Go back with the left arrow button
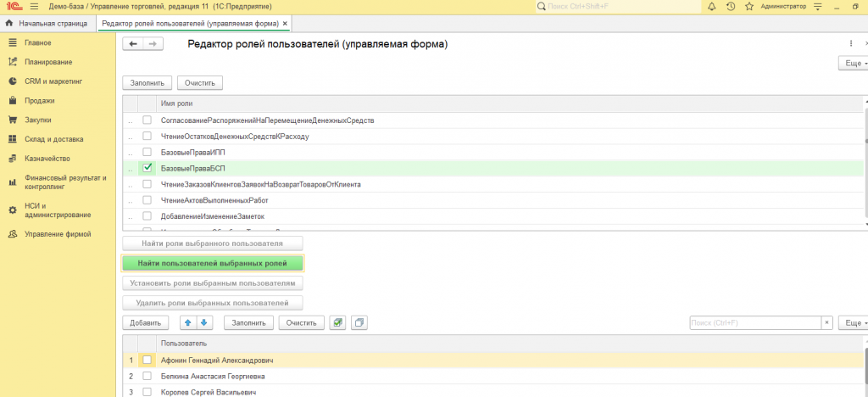Screen dimensions: 868x397 (x=133, y=44)
